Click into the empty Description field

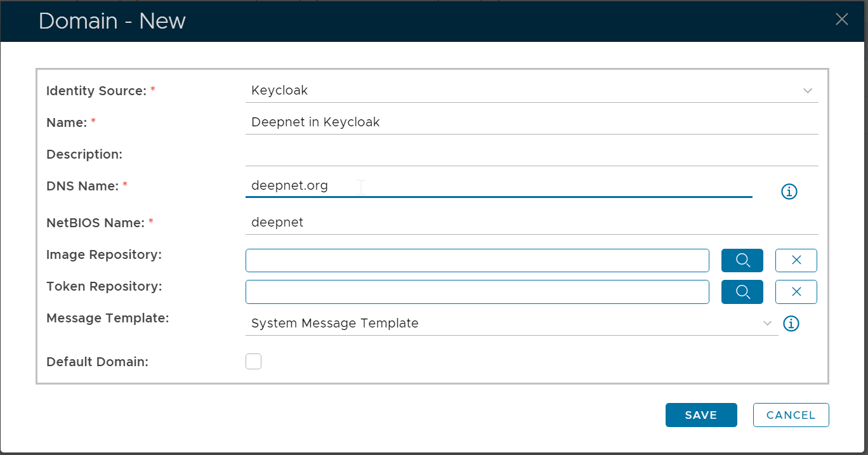point(530,154)
